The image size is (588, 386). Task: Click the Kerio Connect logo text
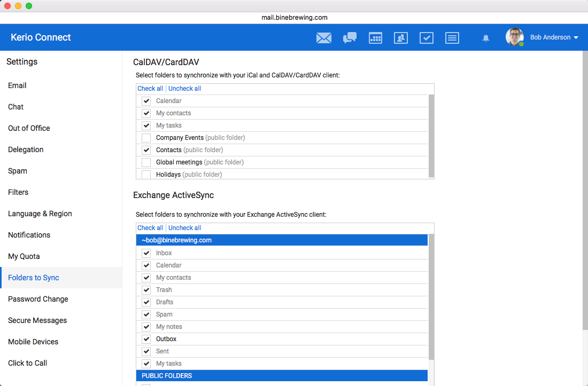[x=41, y=37]
